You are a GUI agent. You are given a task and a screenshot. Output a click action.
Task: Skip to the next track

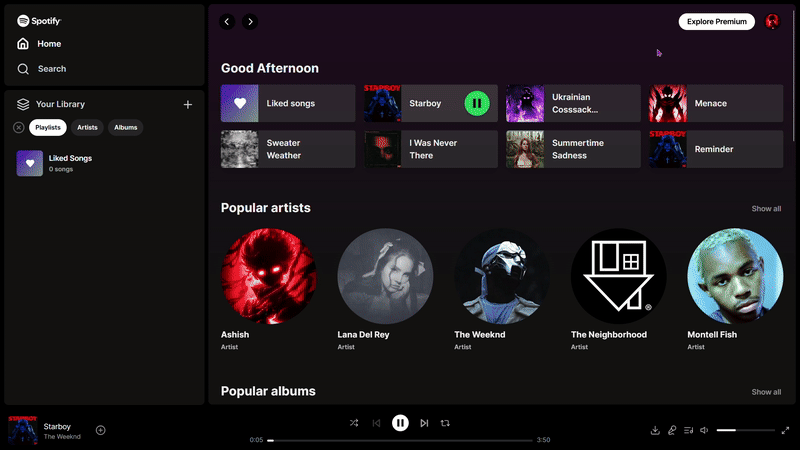424,423
